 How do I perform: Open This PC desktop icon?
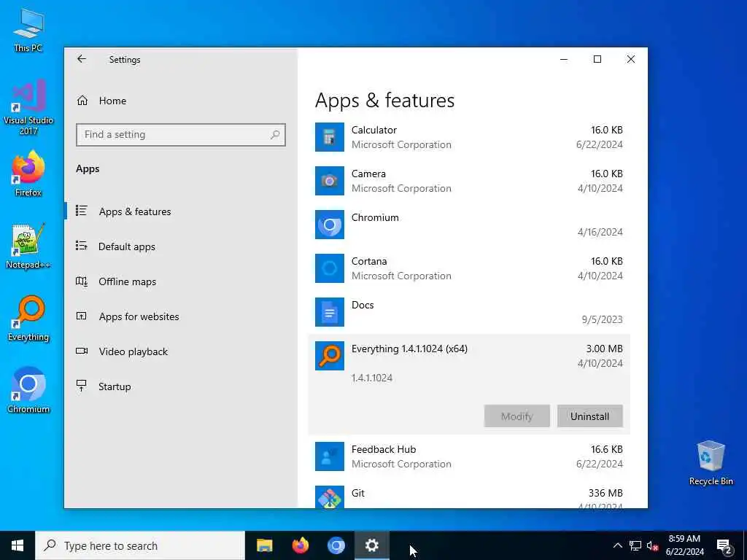(x=28, y=29)
